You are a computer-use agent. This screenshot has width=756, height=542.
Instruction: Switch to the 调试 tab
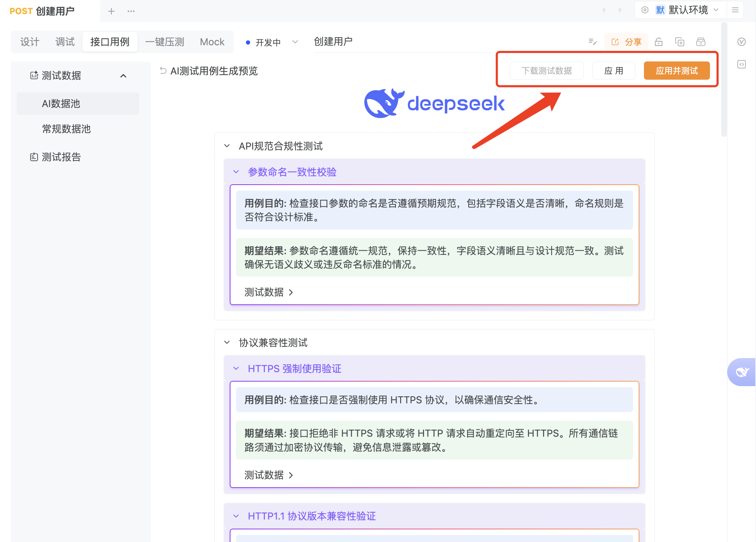(x=65, y=42)
